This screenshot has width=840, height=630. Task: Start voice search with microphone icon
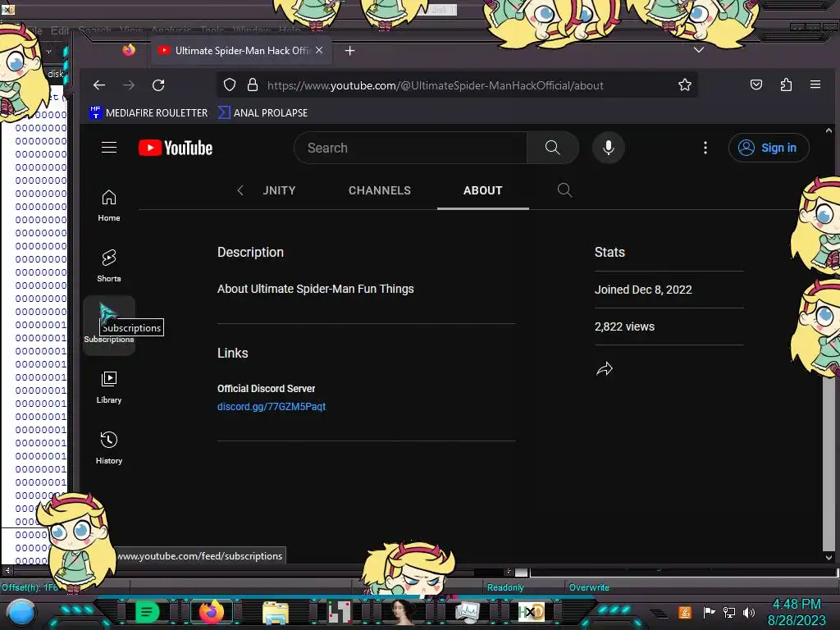(x=608, y=148)
